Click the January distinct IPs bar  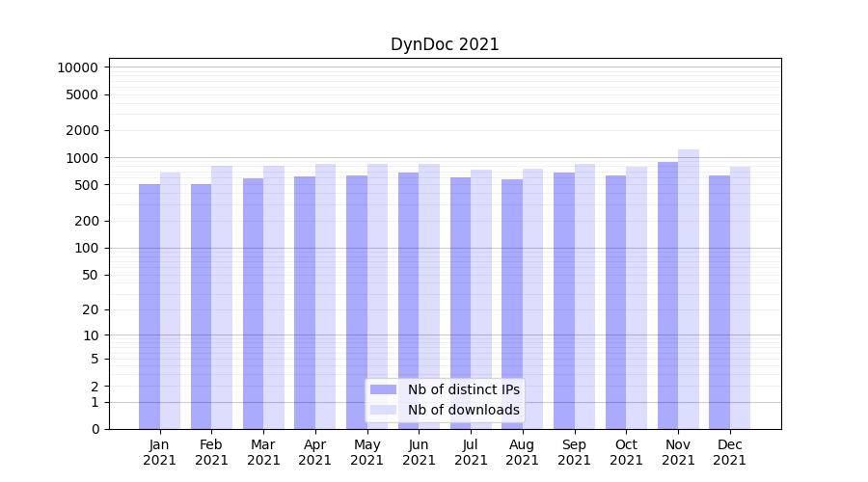click(x=149, y=308)
